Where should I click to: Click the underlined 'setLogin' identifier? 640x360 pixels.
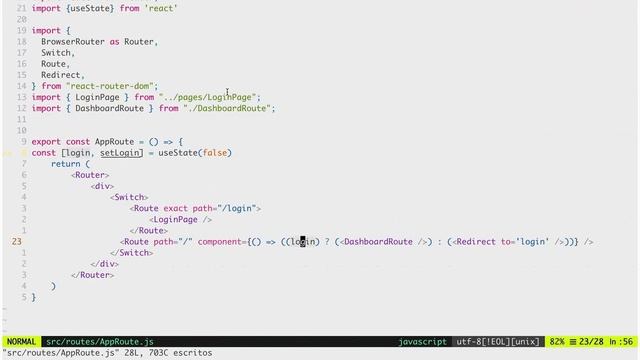click(x=120, y=153)
